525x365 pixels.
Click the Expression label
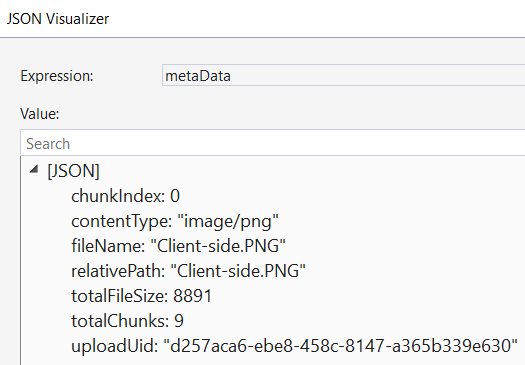(x=57, y=76)
